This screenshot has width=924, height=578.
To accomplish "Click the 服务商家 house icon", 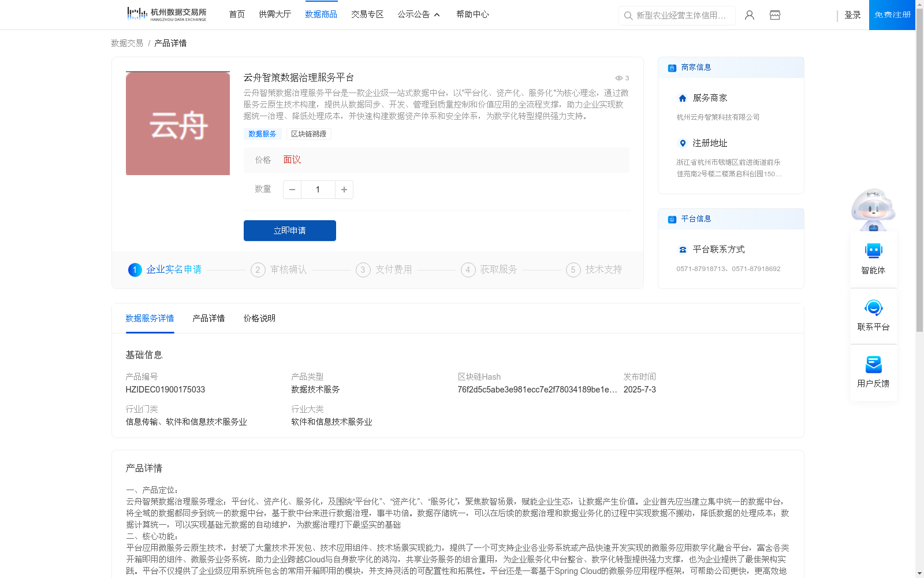I will tap(683, 98).
